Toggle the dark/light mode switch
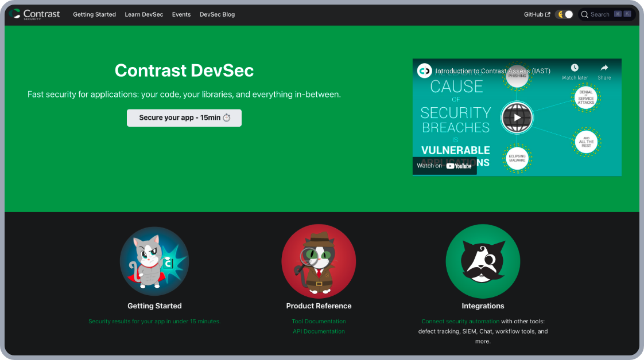Viewport: 644px width, 360px height. (564, 14)
